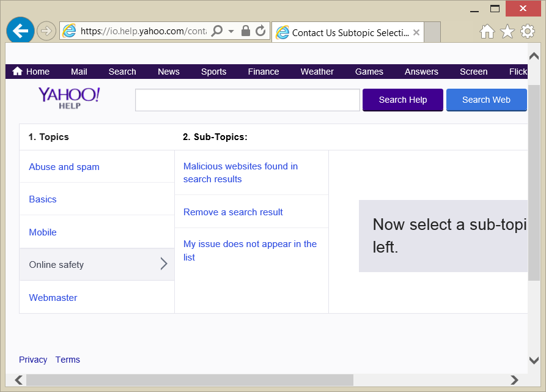The width and height of the screenshot is (546, 392).
Task: Select the Online safety topic row
Action: point(97,265)
